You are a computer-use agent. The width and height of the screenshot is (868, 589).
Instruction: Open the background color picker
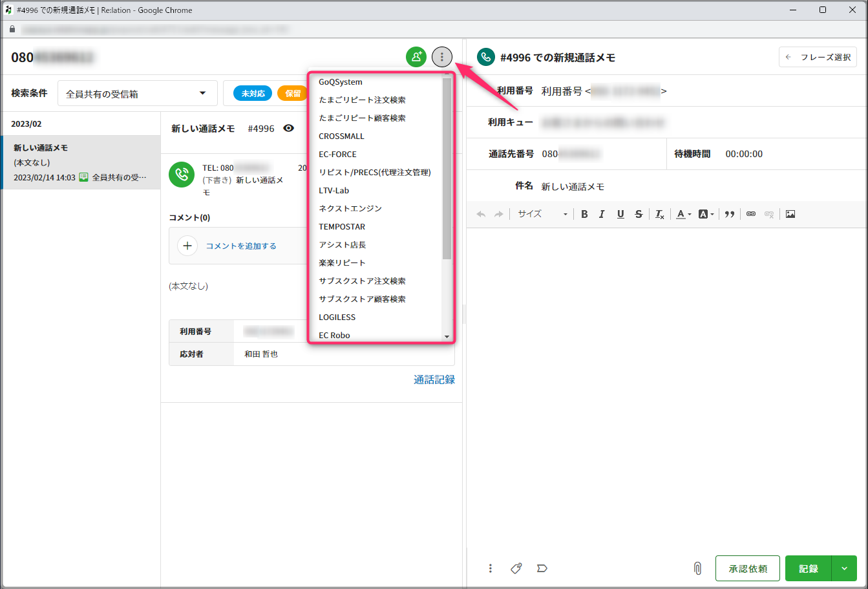pos(706,214)
